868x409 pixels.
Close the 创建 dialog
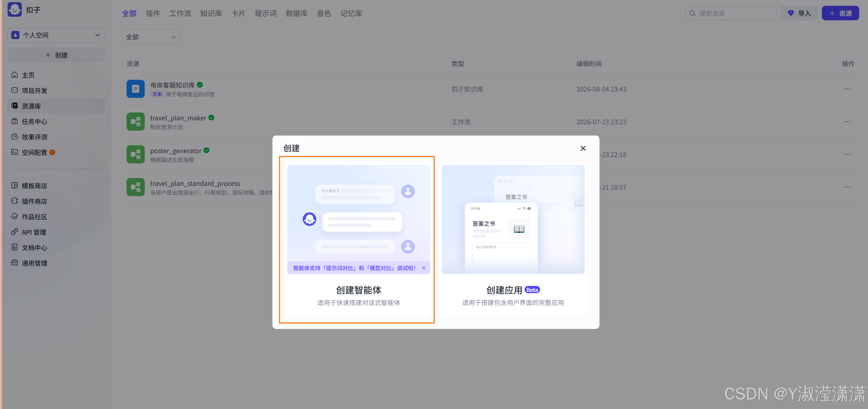click(x=583, y=149)
